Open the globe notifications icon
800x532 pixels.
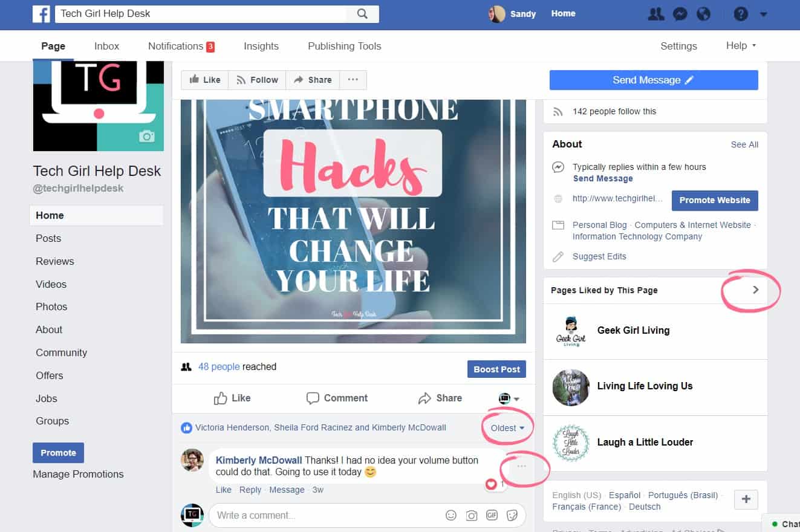pyautogui.click(x=704, y=14)
